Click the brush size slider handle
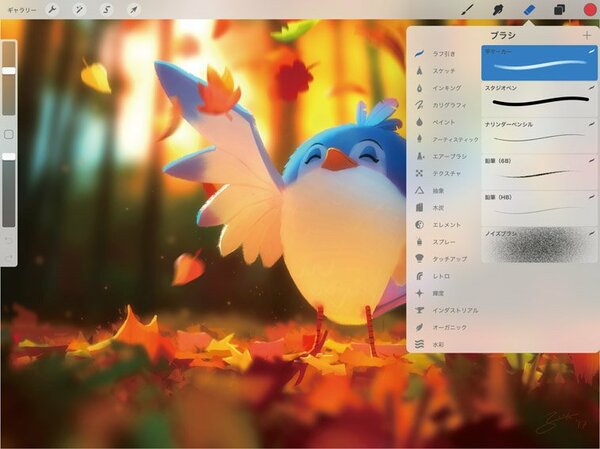 coord(9,71)
